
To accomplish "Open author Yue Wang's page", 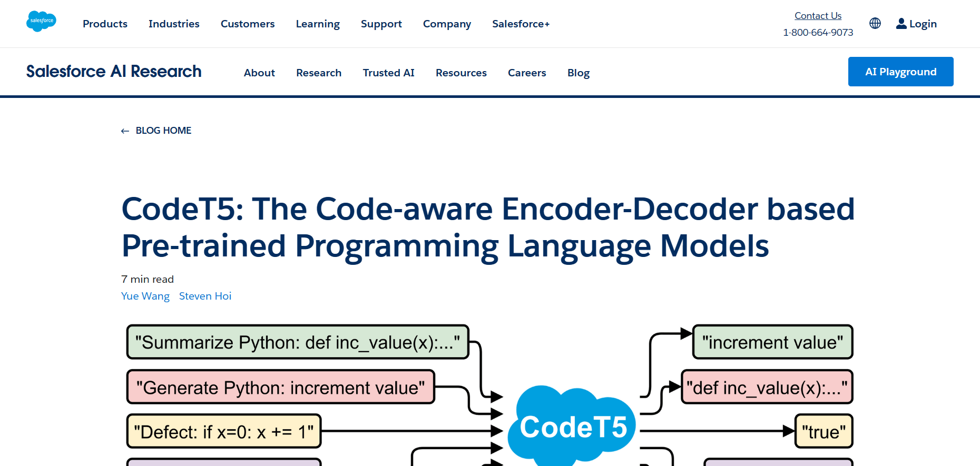I will point(145,296).
